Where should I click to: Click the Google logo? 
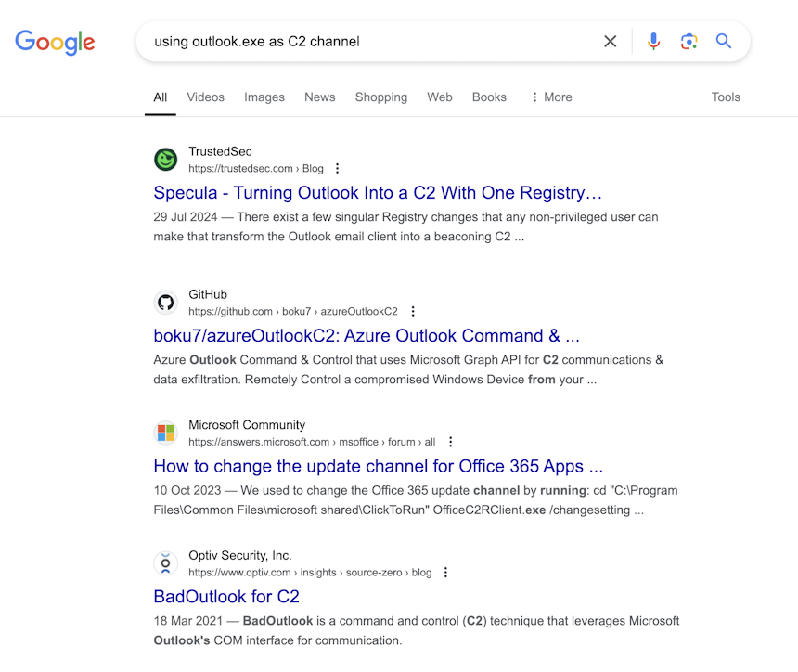point(55,42)
